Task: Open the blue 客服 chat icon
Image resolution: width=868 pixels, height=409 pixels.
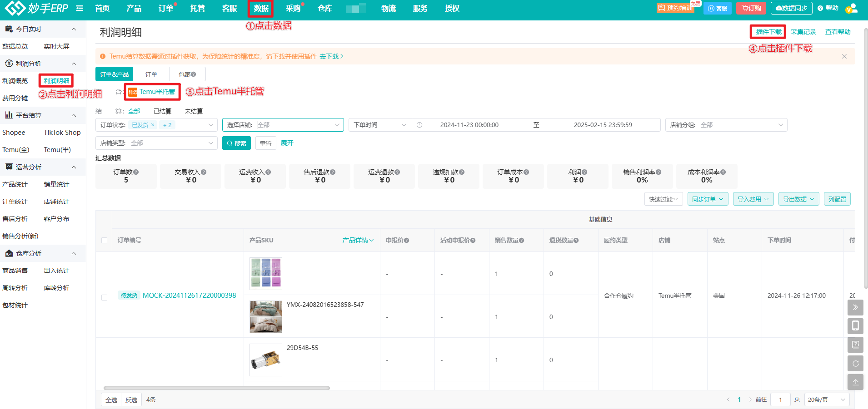Action: tap(717, 8)
